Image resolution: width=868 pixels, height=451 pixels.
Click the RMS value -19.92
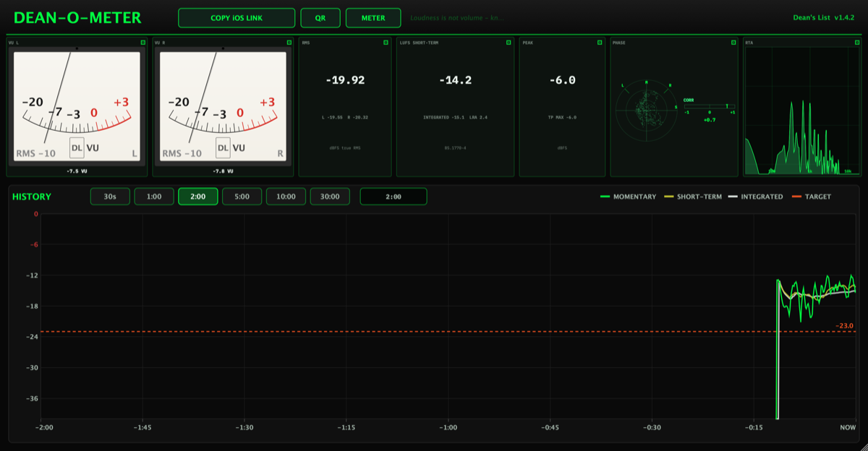pos(345,80)
